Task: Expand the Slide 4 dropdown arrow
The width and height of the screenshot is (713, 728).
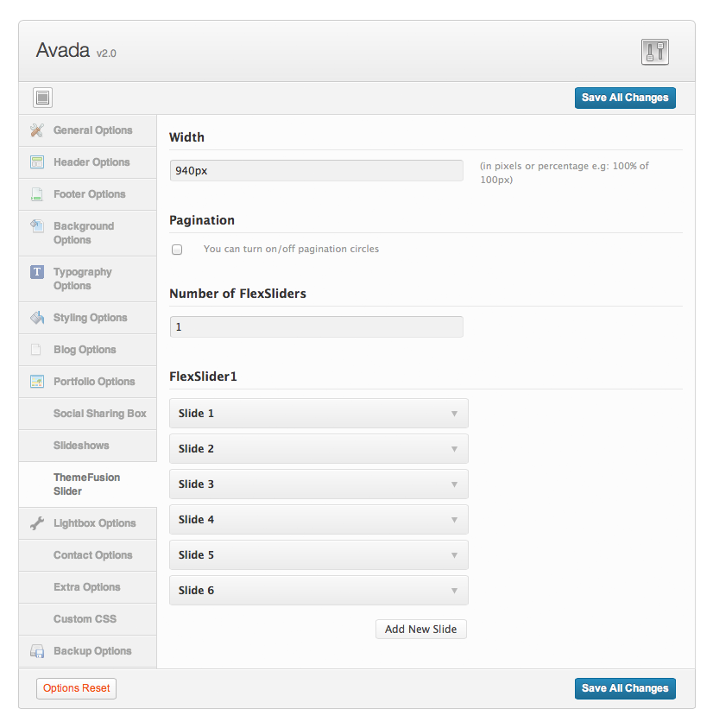Action: pos(454,520)
